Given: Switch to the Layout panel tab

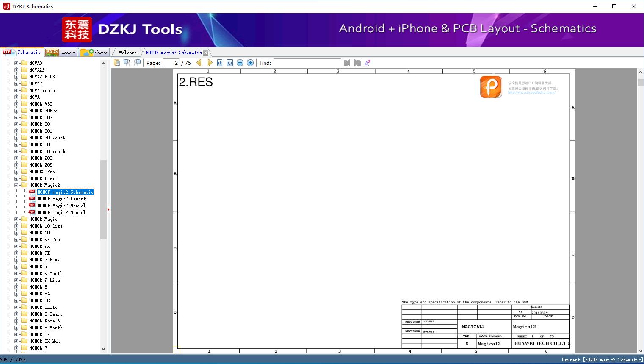Looking at the screenshot, I should click(61, 53).
